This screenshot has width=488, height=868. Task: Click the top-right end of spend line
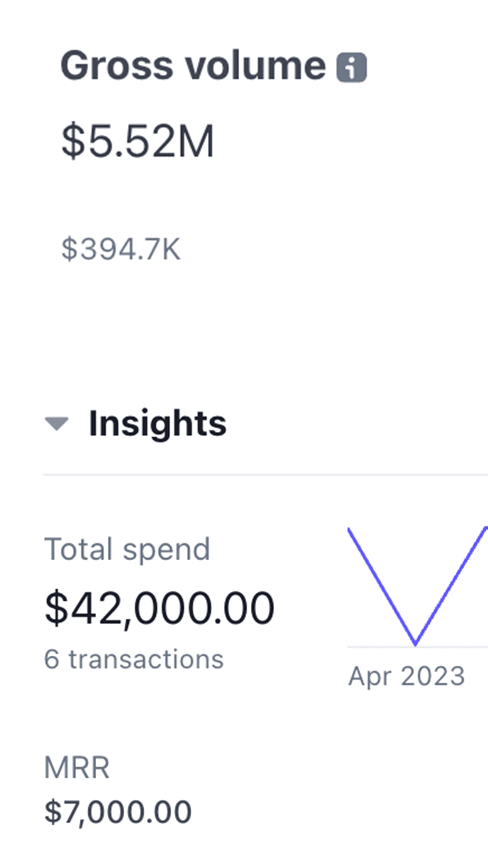click(x=485, y=529)
